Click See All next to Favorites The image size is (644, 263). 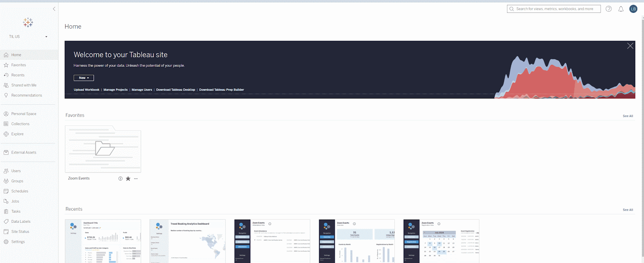pyautogui.click(x=627, y=116)
